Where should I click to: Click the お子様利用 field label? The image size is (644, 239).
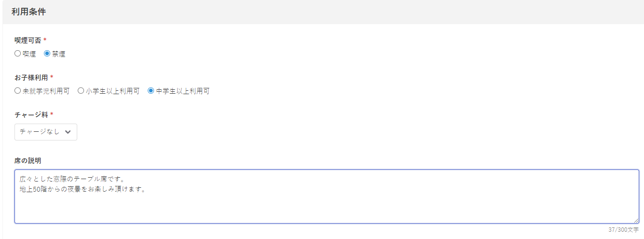pos(31,77)
